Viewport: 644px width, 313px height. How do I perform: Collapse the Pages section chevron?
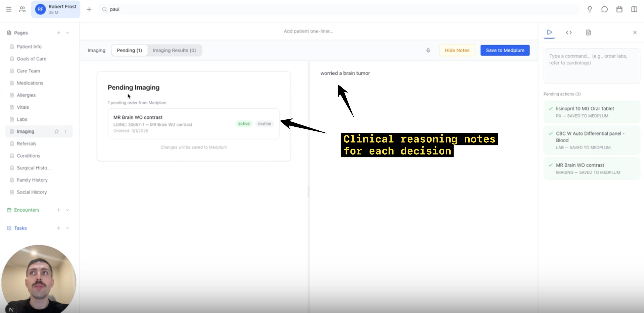pyautogui.click(x=67, y=33)
